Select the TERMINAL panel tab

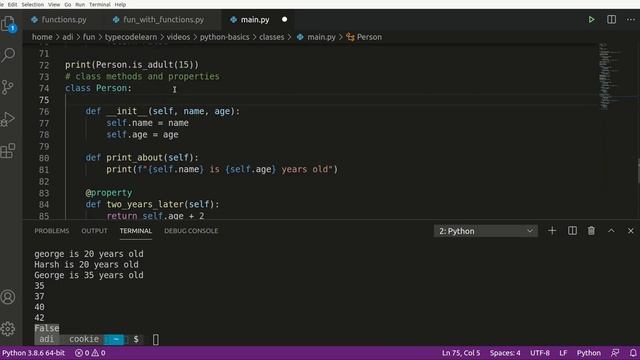point(136,231)
